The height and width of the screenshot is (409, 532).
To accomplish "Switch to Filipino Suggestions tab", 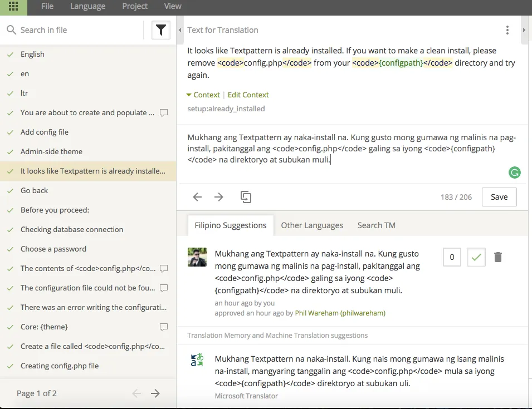I will pos(231,225).
